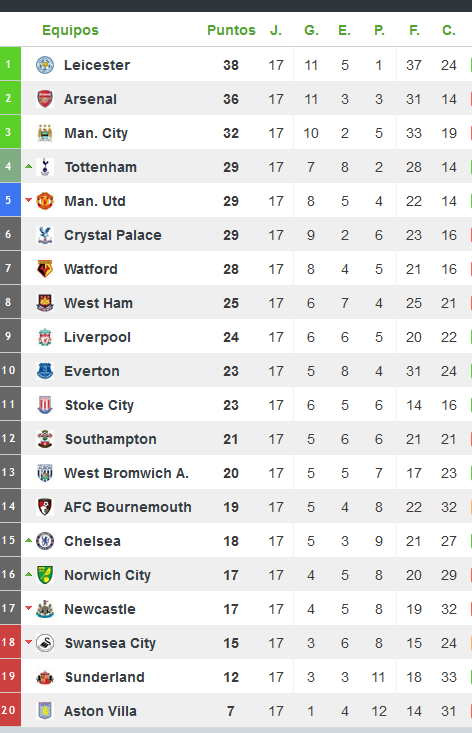Sort the table by the Puntos column
This screenshot has height=733, width=472.
(x=231, y=30)
